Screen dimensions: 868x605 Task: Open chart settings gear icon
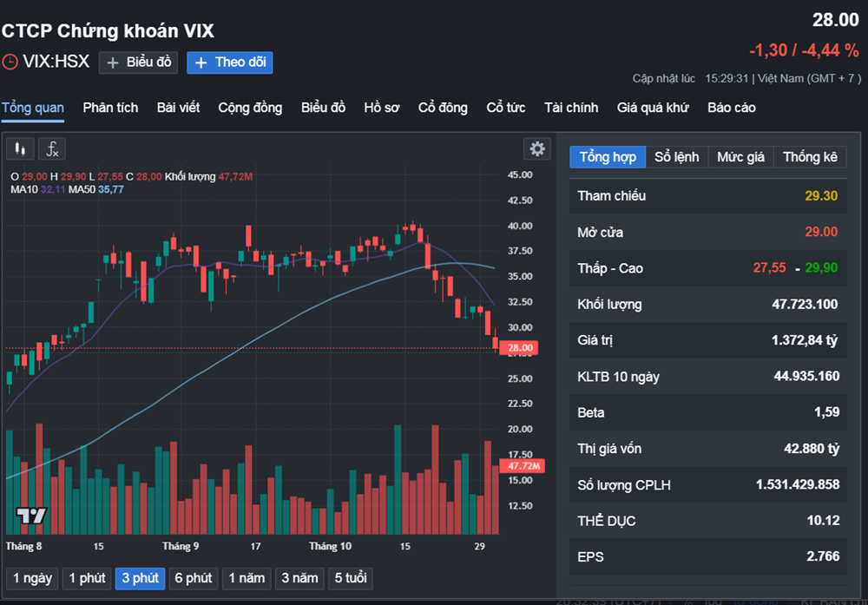pyautogui.click(x=537, y=148)
